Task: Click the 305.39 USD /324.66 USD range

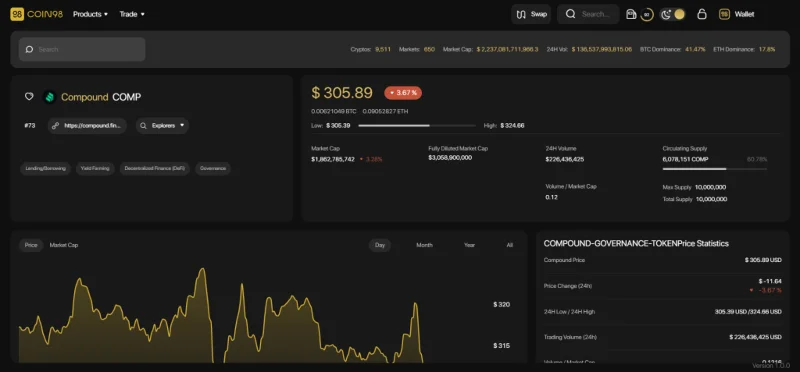Action: pyautogui.click(x=748, y=311)
